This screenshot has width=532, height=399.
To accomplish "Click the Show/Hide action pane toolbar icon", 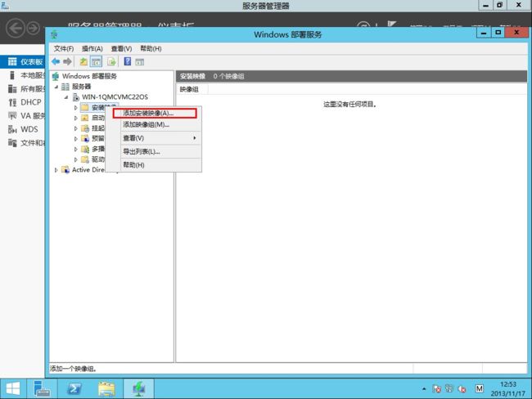I will click(139, 61).
